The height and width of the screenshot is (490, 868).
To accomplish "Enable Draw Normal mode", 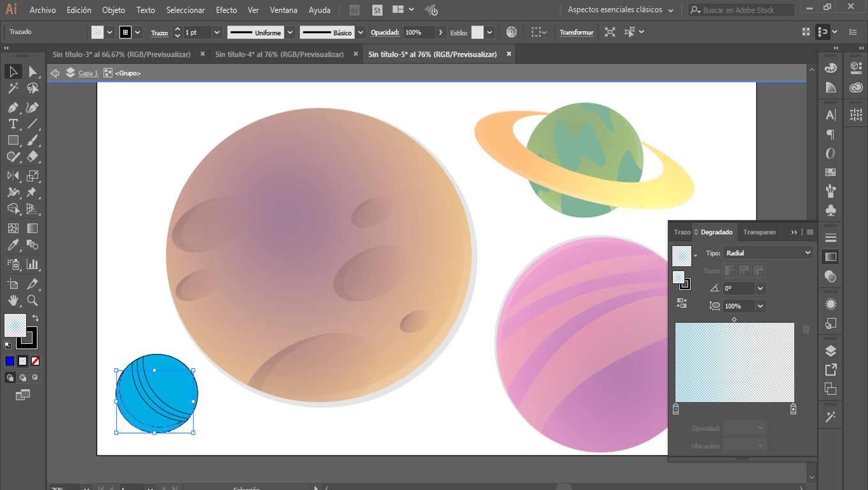I will coord(10,378).
